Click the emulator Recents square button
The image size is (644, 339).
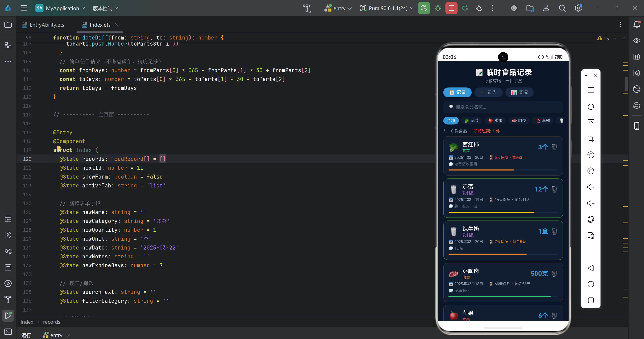pos(590,300)
